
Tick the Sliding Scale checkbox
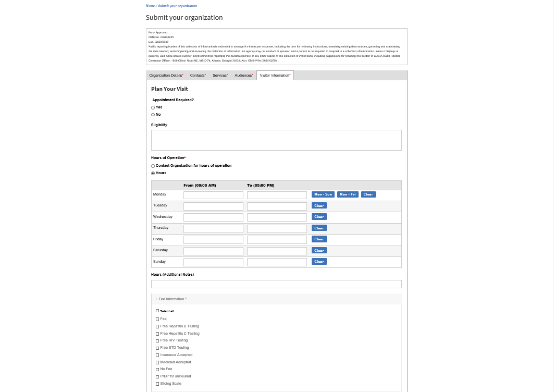point(157,384)
